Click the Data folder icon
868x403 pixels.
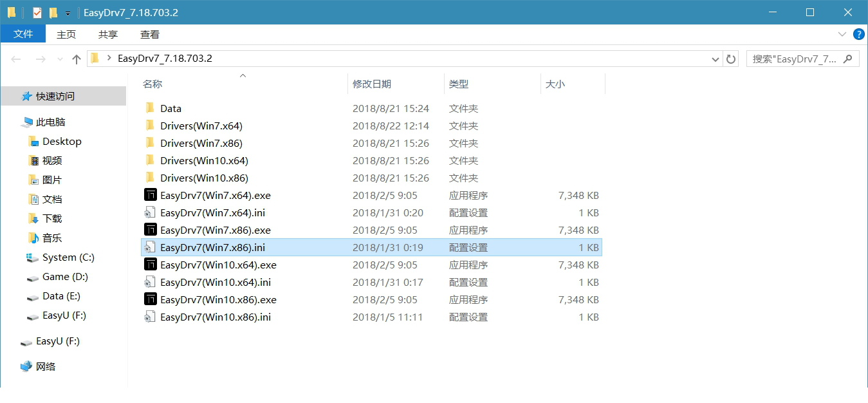(x=150, y=108)
